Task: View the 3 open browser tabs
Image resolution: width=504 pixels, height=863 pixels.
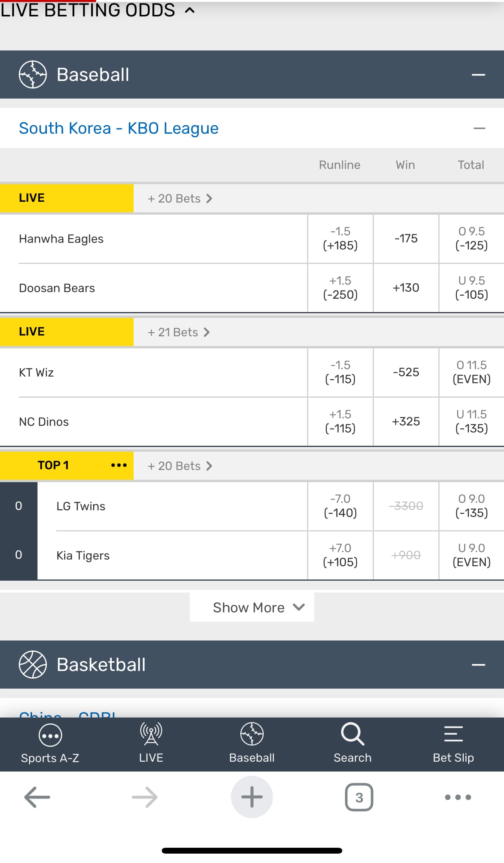Action: coord(359,797)
